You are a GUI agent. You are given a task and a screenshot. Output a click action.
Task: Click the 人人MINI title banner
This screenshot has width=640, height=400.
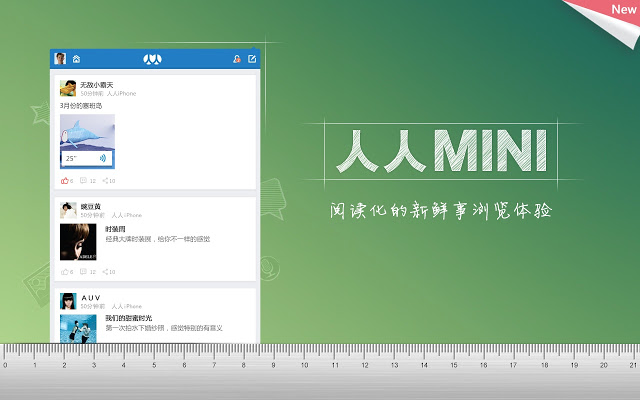pyautogui.click(x=441, y=151)
